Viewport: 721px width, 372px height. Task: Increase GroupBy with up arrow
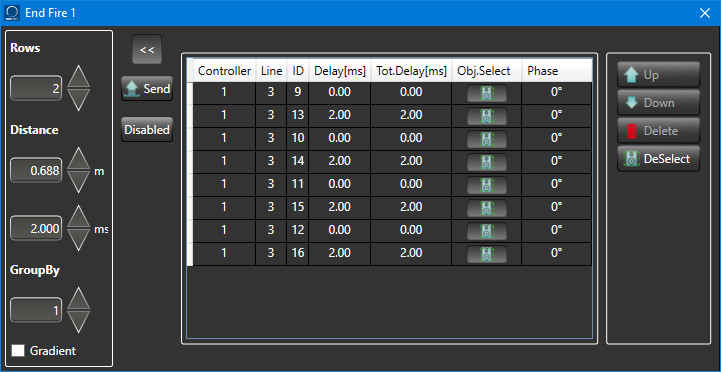coord(78,298)
